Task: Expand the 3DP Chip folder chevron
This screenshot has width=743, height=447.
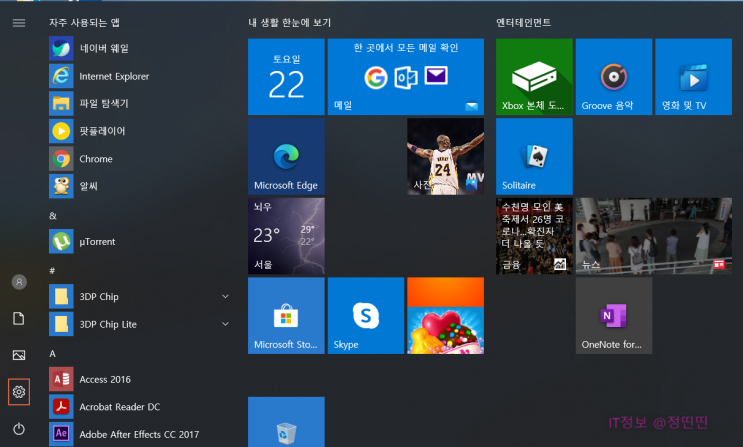Action: [x=226, y=296]
